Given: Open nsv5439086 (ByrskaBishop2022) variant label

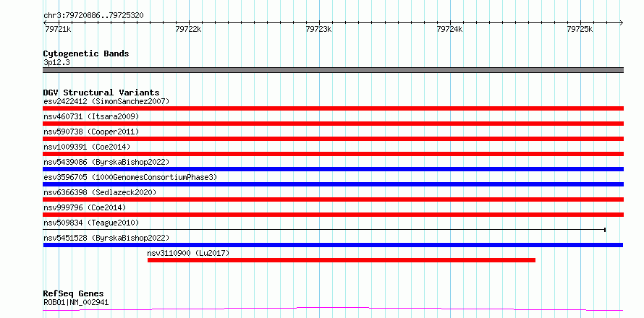Looking at the screenshot, I should (106, 162).
